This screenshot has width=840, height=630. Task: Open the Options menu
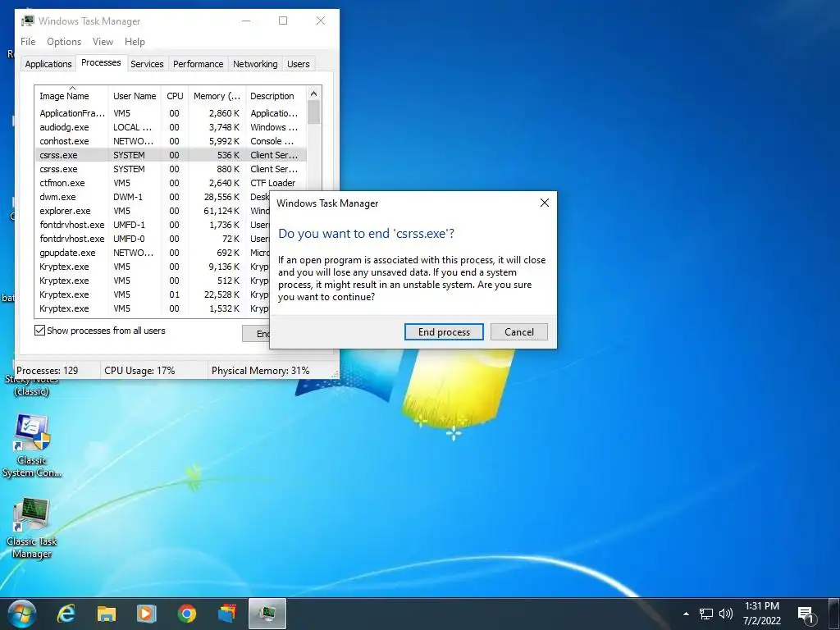pos(64,42)
